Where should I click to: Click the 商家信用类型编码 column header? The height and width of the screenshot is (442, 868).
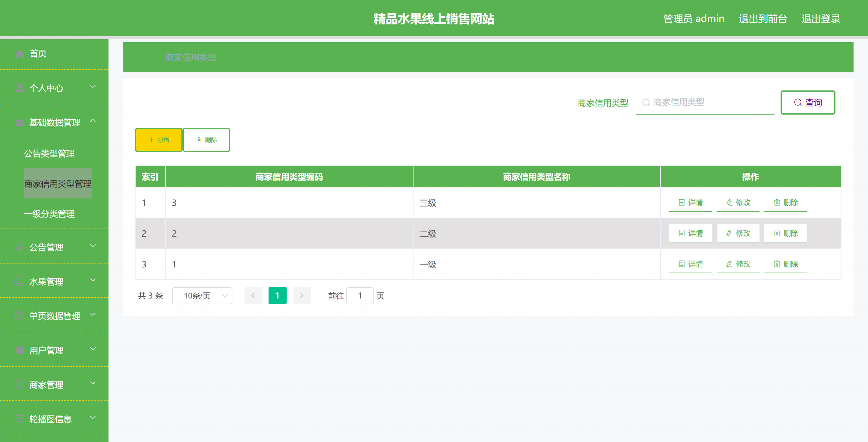point(289,177)
